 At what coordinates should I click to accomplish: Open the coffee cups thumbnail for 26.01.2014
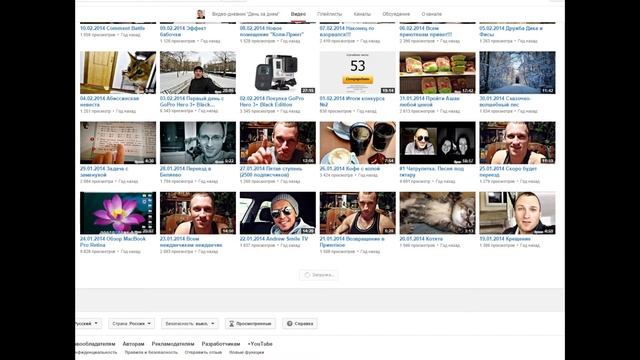pos(358,143)
